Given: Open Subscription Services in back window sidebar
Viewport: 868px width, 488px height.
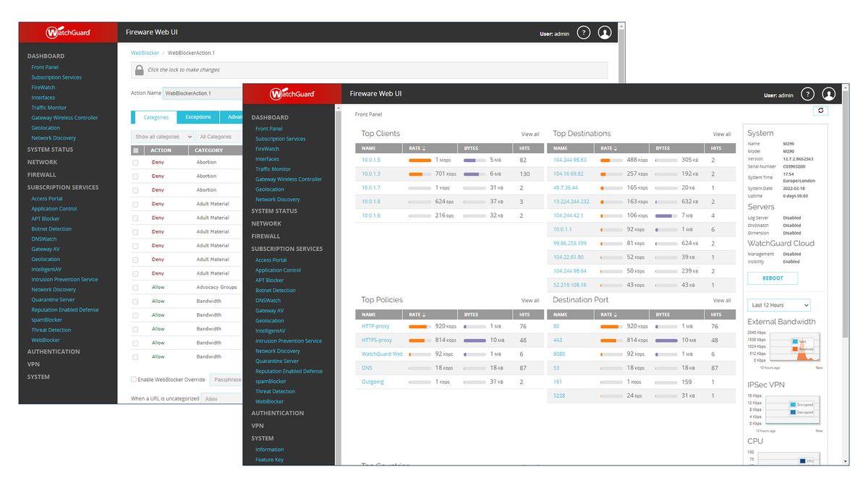Looking at the screenshot, I should 56,77.
